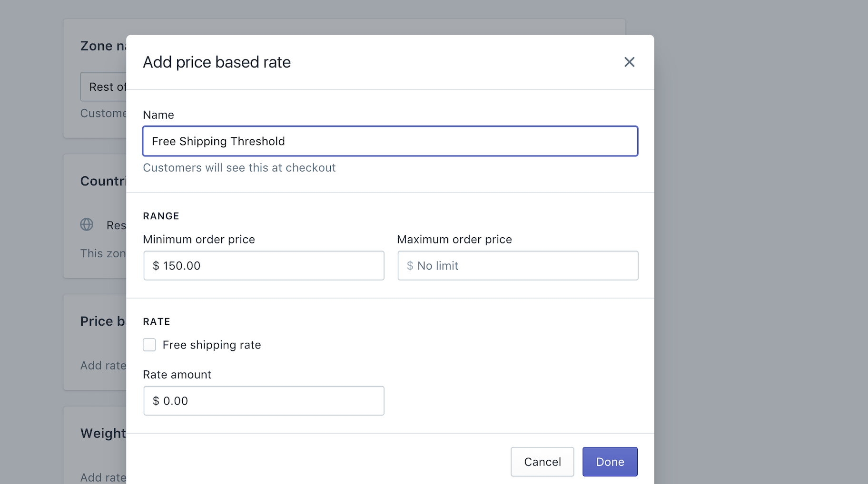Image resolution: width=868 pixels, height=484 pixels.
Task: Click dollar sign prefix in Maximum order price
Action: click(x=410, y=266)
